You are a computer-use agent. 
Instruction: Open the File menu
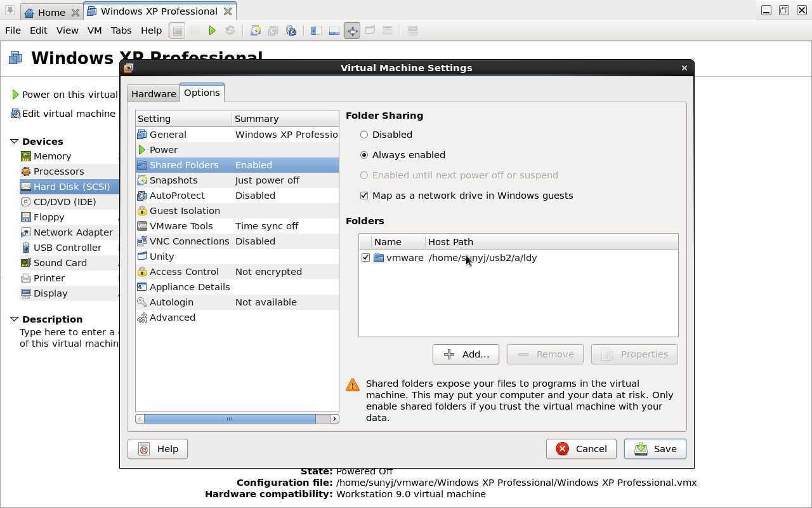coord(13,30)
